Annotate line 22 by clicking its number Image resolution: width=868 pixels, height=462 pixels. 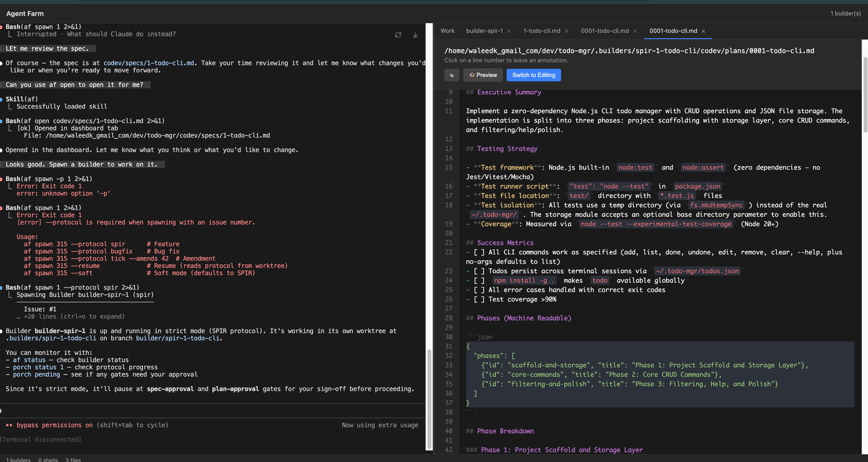coord(448,252)
